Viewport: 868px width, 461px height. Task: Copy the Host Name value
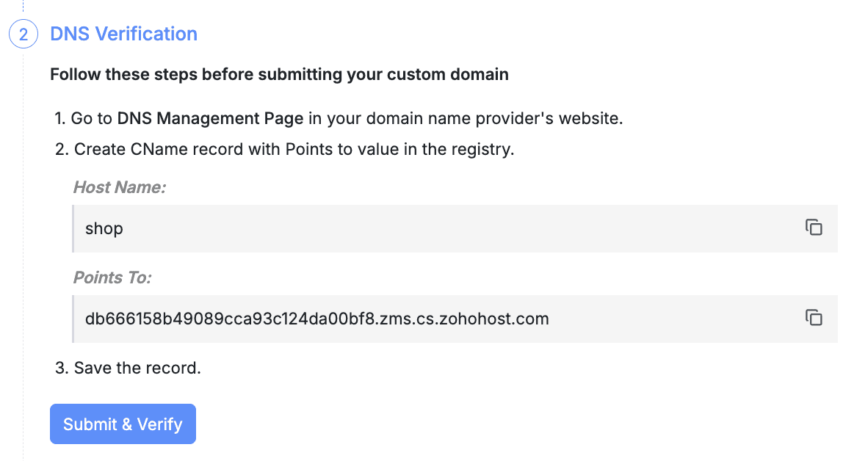(x=814, y=228)
